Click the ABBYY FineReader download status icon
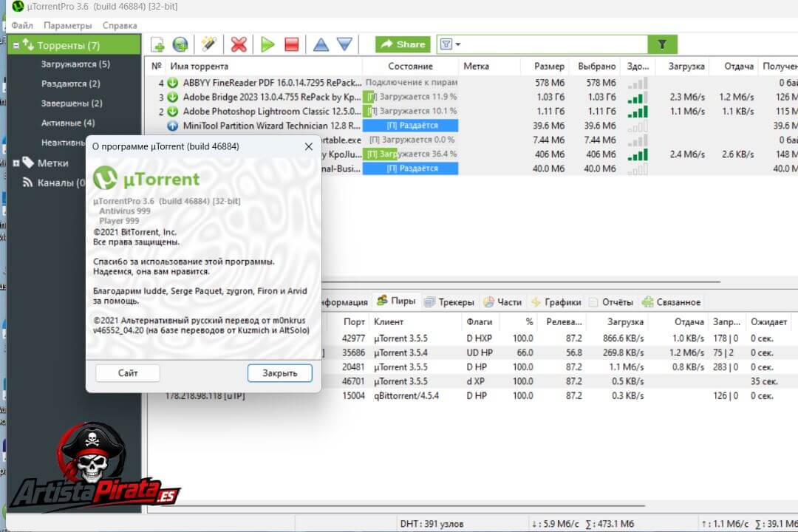Screen dimensions: 798x532 point(173,83)
